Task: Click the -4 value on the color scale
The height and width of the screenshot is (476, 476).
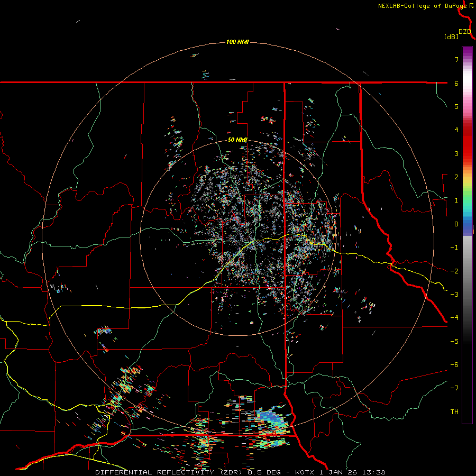Action: coord(454,318)
